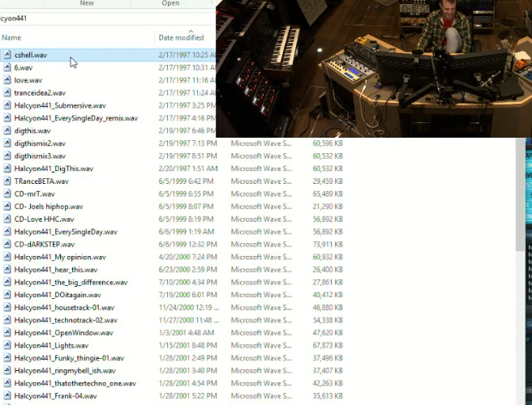This screenshot has height=405, width=532.
Task: Click the Halcyon441_Frank-04.wav file icon
Action: pos(7,396)
